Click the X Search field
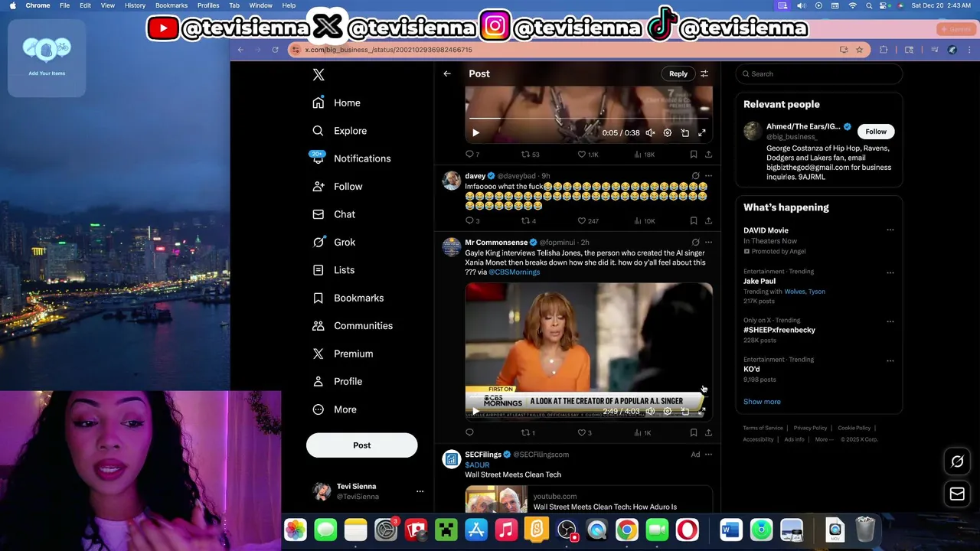Viewport: 980px width, 551px height. (819, 73)
